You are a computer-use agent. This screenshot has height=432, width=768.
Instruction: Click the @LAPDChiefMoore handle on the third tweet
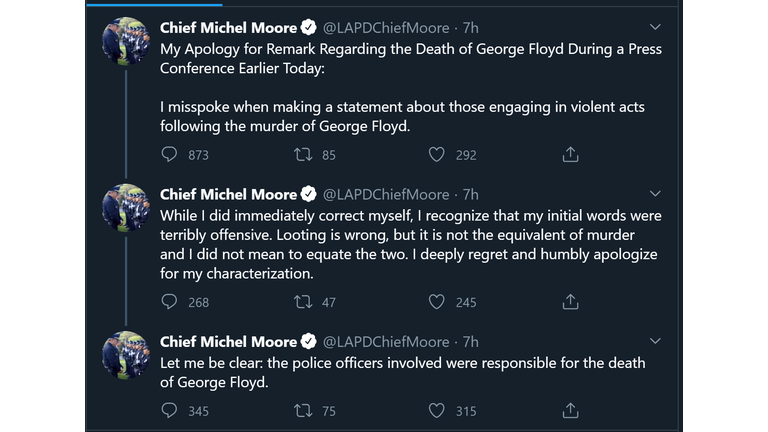click(x=386, y=342)
